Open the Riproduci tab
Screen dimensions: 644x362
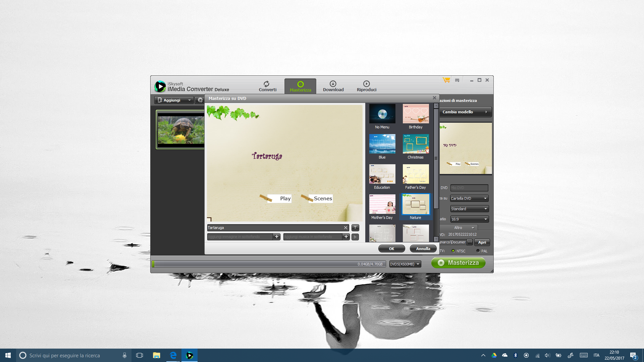(366, 86)
